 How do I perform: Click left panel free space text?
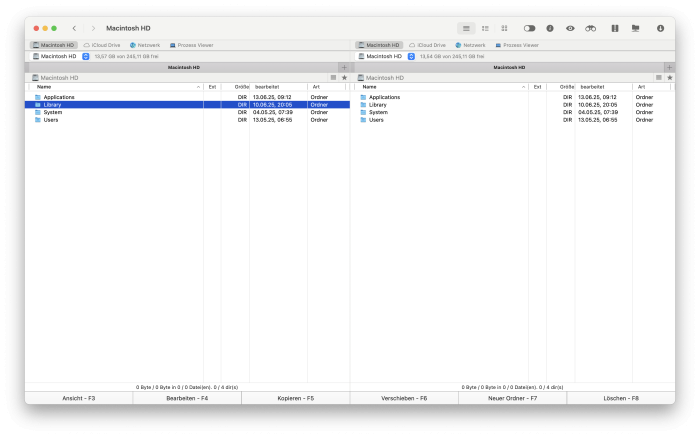[126, 57]
